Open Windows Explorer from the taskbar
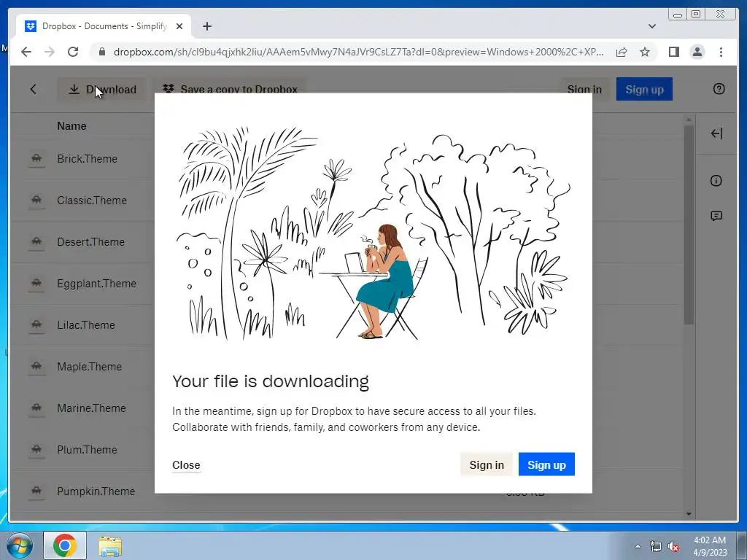This screenshot has height=560, width=747. pos(110,545)
